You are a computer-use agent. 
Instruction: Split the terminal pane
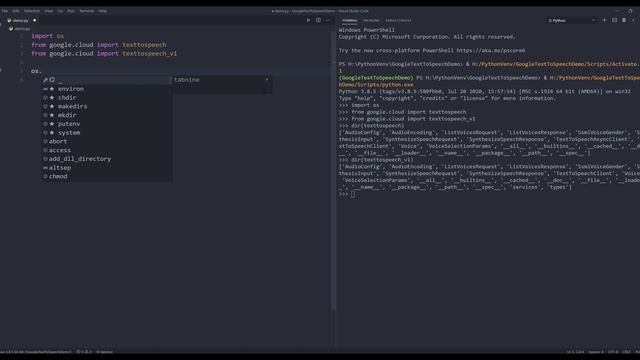[x=614, y=20]
